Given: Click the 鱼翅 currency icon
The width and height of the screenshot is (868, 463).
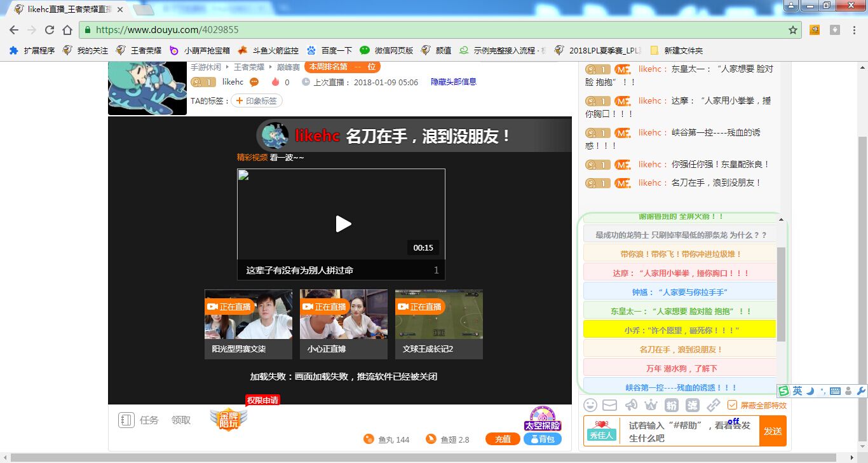Looking at the screenshot, I should click(431, 439).
